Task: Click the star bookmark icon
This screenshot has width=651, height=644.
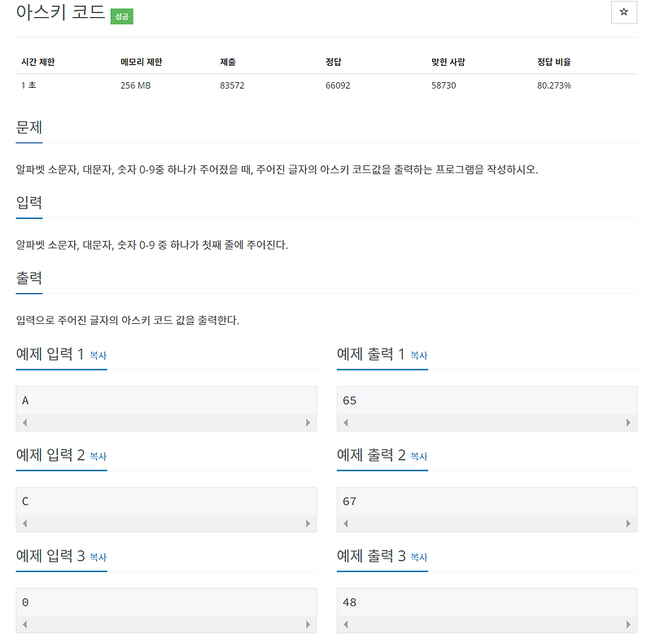Action: click(x=624, y=13)
